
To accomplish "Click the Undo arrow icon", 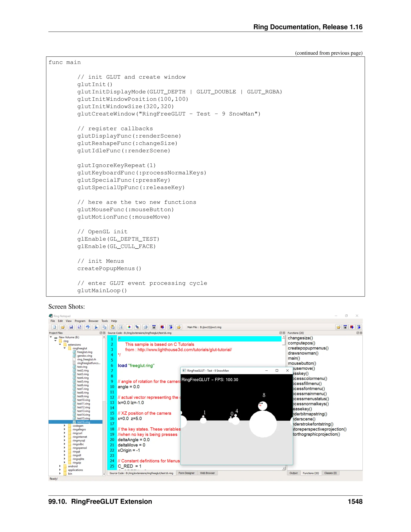I will coord(88,327).
